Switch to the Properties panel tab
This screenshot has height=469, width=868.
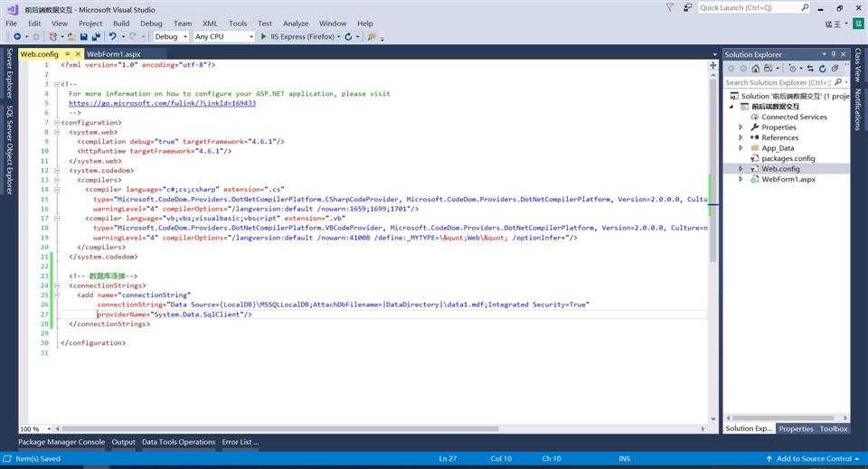point(796,428)
